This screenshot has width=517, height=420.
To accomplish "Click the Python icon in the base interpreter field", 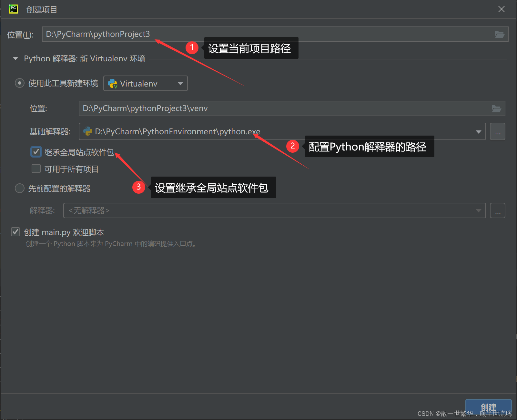I will point(88,131).
